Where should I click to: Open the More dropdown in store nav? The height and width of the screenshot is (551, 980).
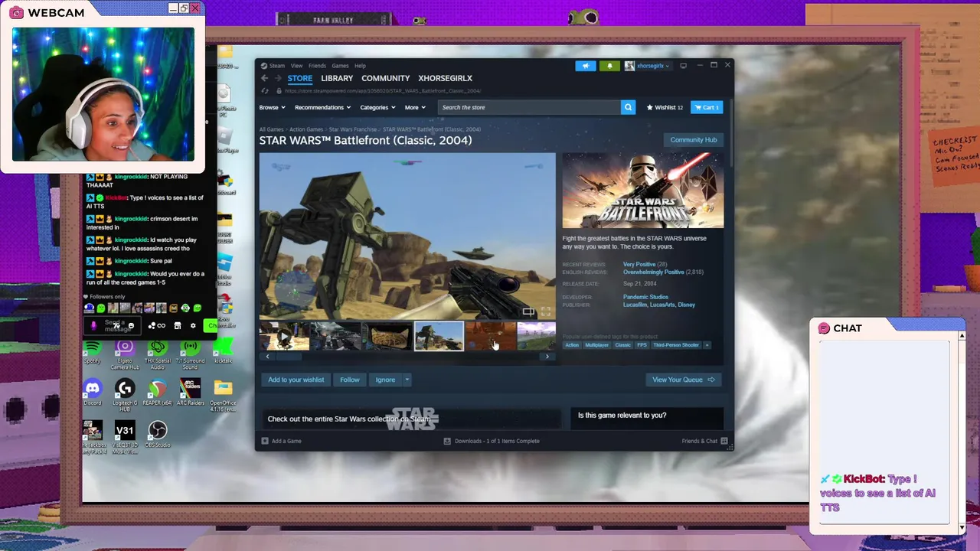pos(415,107)
